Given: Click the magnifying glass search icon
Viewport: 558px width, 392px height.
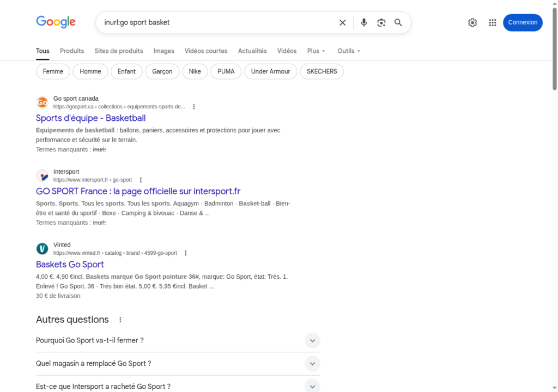Looking at the screenshot, I should point(398,23).
